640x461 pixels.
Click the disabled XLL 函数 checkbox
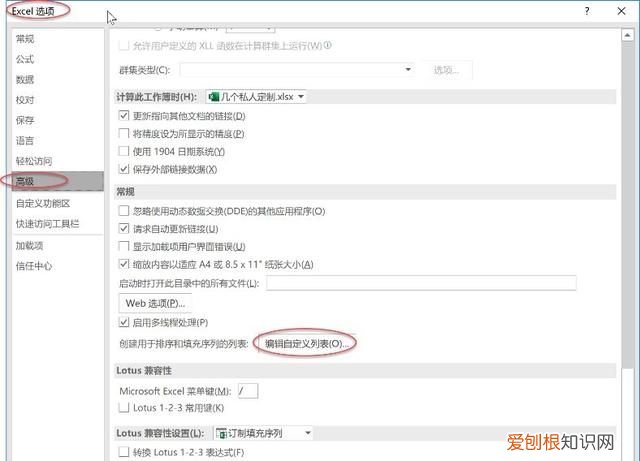coord(124,45)
